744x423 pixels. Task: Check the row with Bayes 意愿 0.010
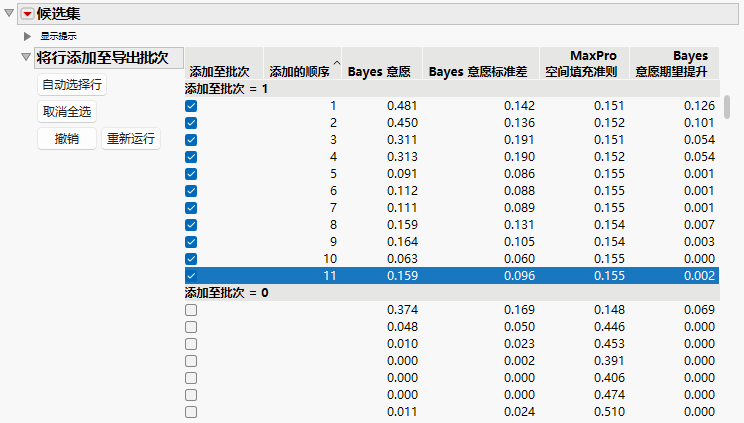click(x=191, y=344)
